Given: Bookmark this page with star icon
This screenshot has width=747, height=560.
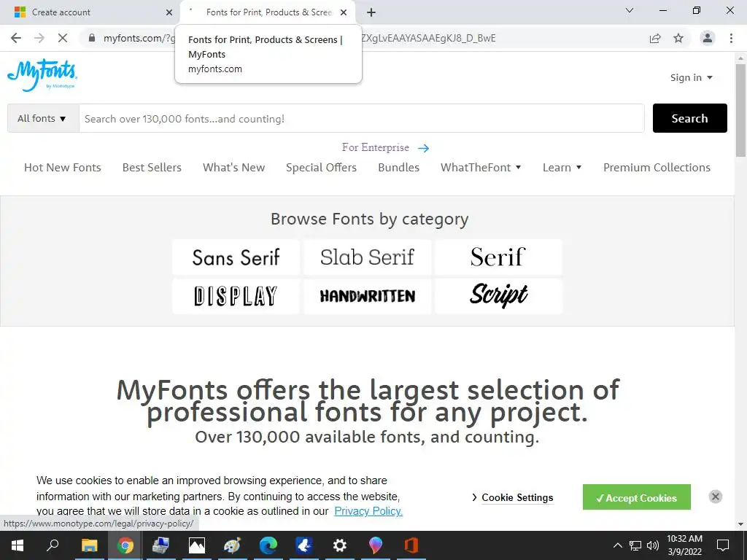Looking at the screenshot, I should tap(678, 38).
